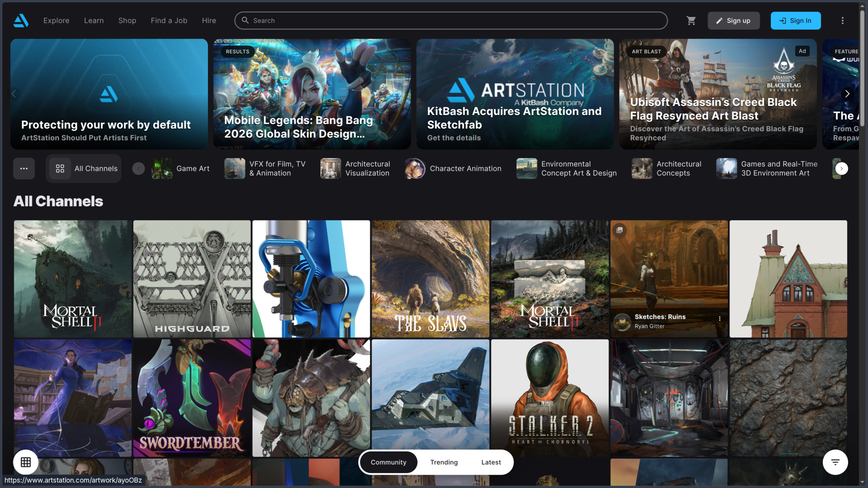
Task: Focus the Search input field
Action: [x=451, y=20]
